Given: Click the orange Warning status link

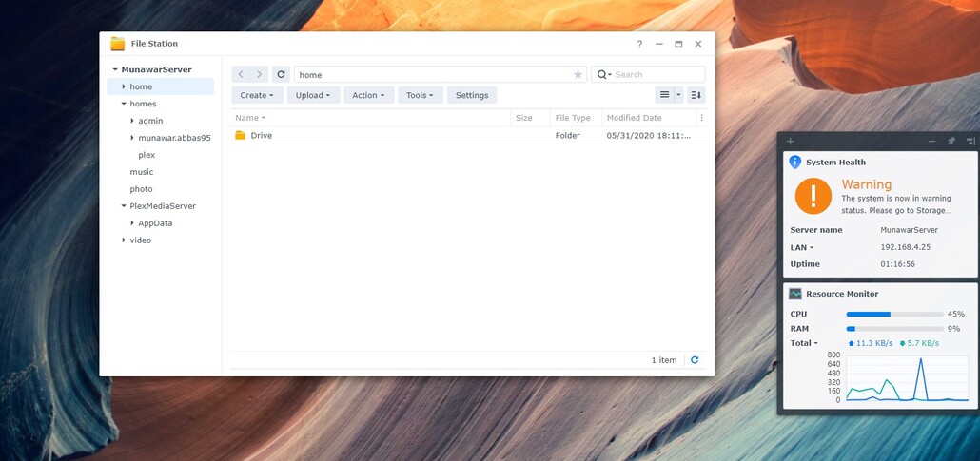Looking at the screenshot, I should [866, 184].
